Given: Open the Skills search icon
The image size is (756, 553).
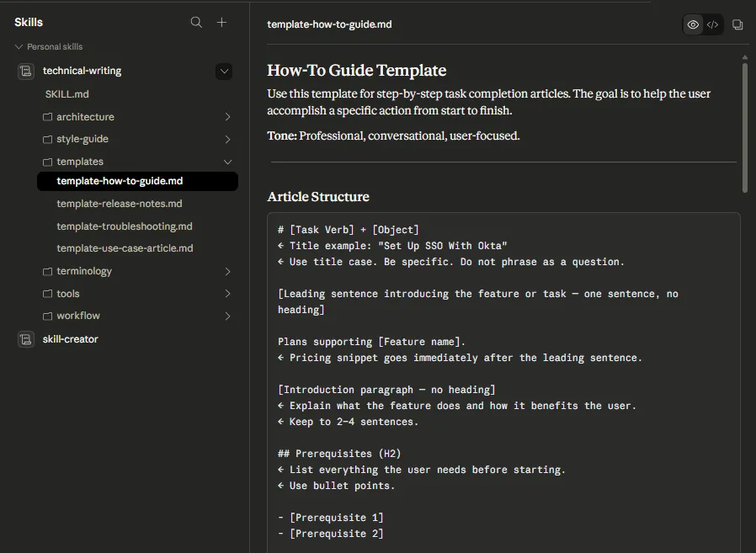Looking at the screenshot, I should click(195, 22).
